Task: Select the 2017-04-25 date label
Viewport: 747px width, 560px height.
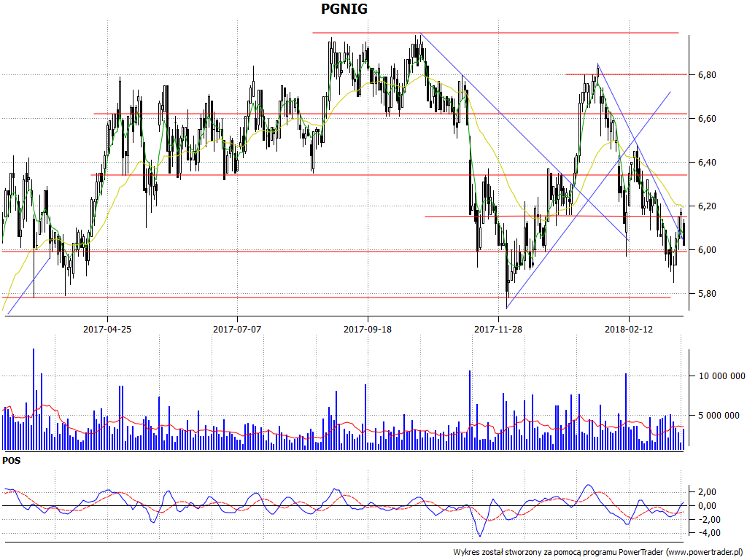Action: [x=107, y=329]
